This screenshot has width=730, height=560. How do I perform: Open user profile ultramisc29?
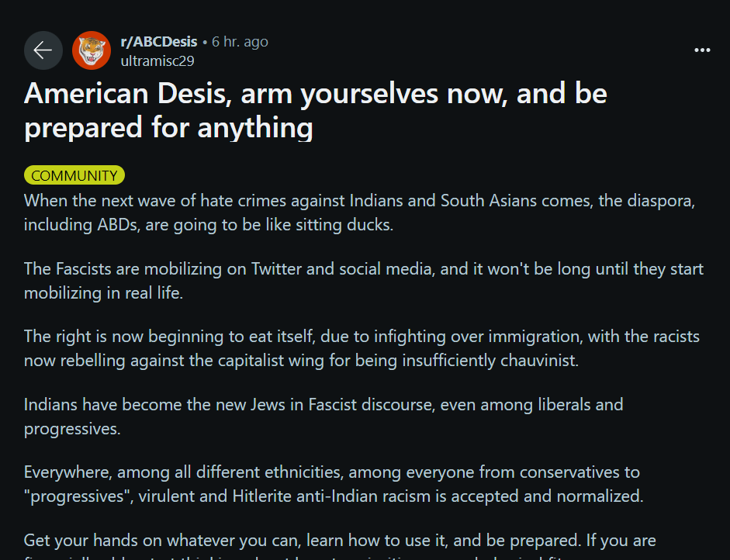click(x=157, y=61)
